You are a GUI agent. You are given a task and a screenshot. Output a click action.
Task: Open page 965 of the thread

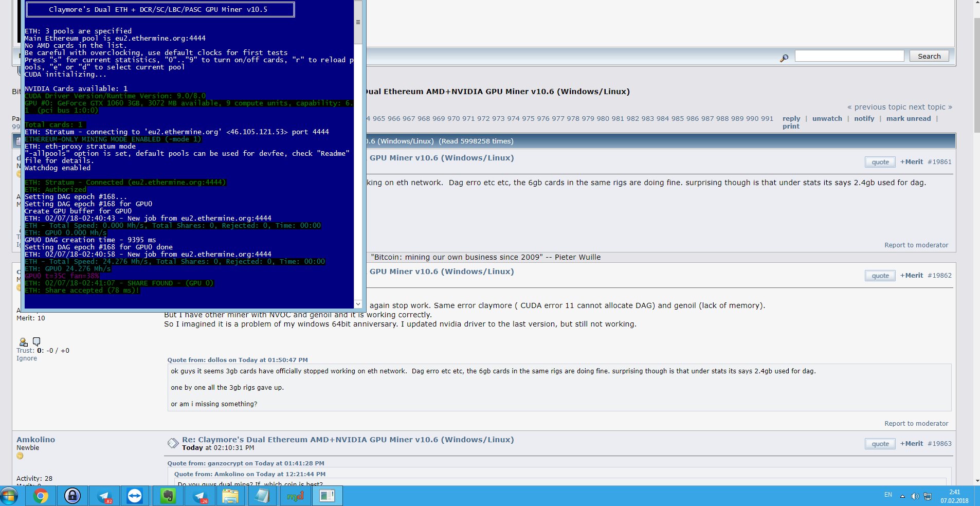(x=379, y=118)
